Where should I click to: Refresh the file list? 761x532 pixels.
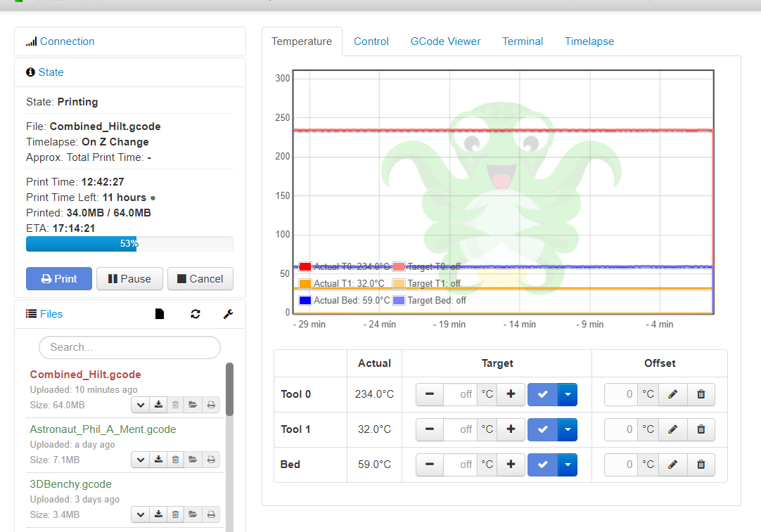point(196,313)
